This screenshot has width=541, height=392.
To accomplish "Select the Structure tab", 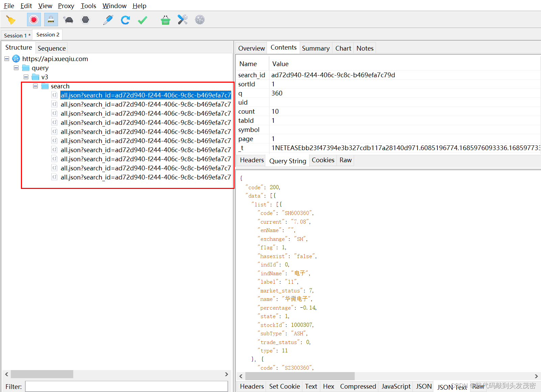I will (x=19, y=47).
